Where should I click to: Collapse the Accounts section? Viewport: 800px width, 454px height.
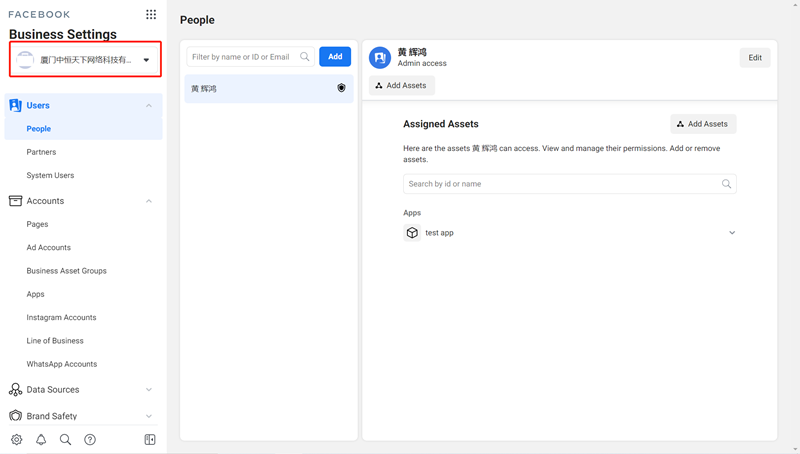coord(149,201)
